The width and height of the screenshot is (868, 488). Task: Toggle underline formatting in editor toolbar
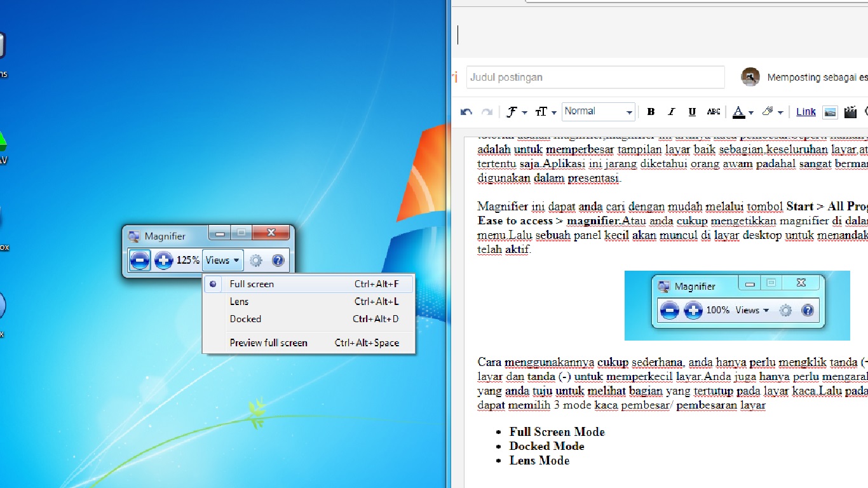click(692, 112)
